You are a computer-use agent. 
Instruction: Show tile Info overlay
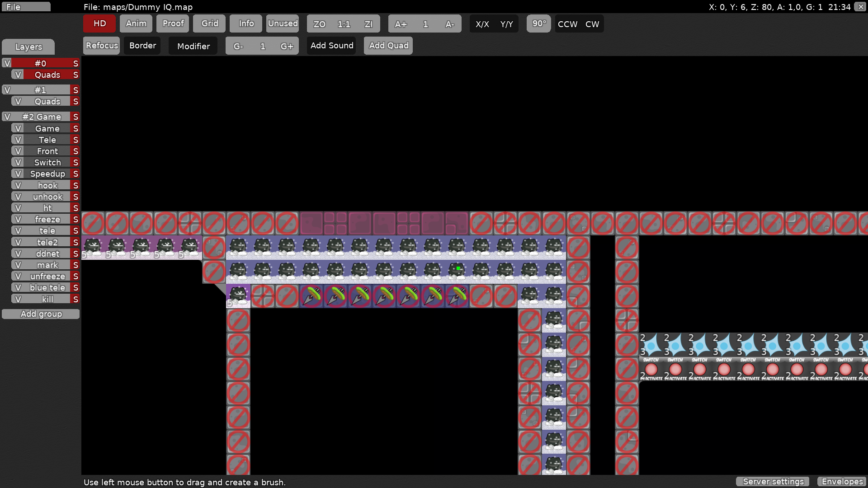pos(245,23)
